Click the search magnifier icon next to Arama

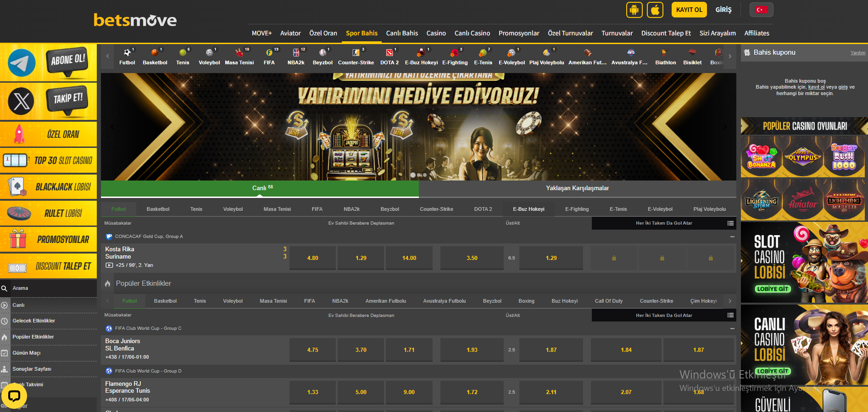point(4,288)
